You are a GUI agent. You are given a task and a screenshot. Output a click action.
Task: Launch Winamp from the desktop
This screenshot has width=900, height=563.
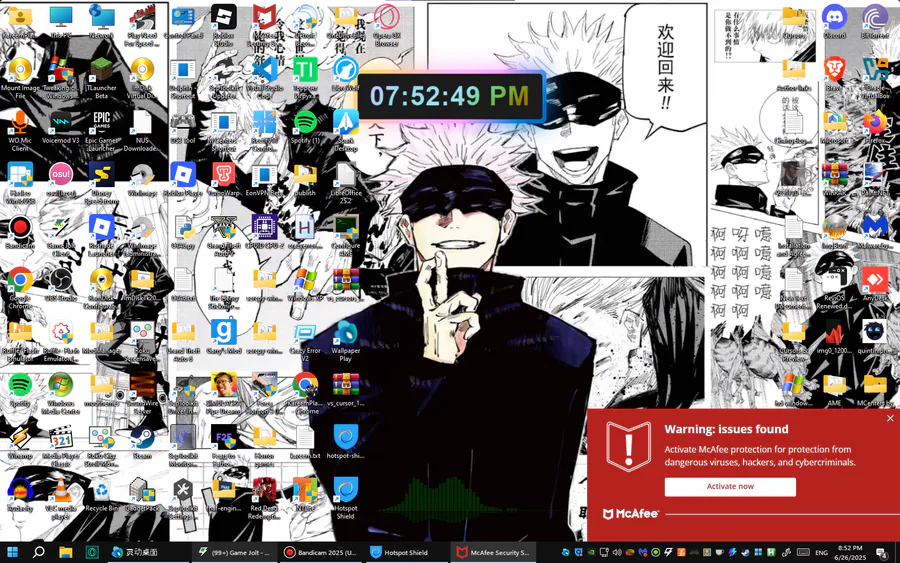click(20, 442)
